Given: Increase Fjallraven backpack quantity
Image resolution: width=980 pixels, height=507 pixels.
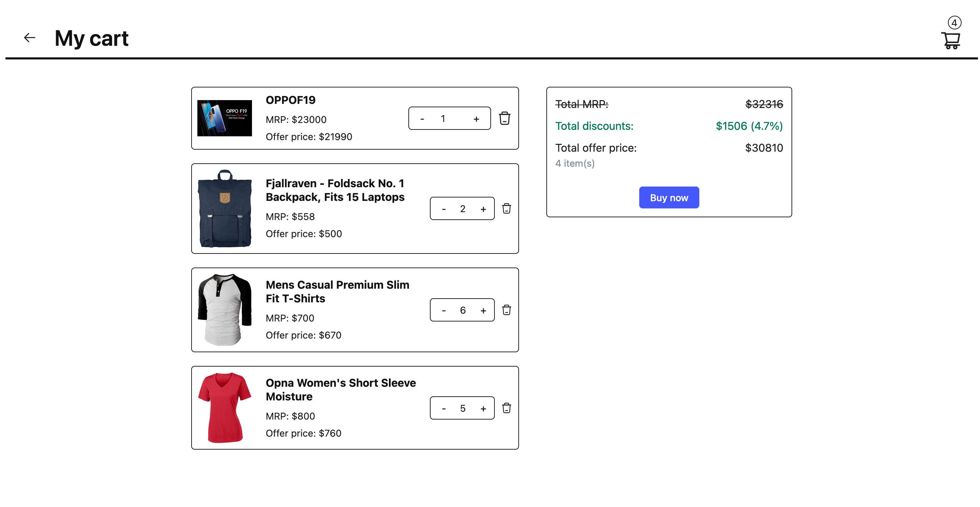Looking at the screenshot, I should (483, 209).
